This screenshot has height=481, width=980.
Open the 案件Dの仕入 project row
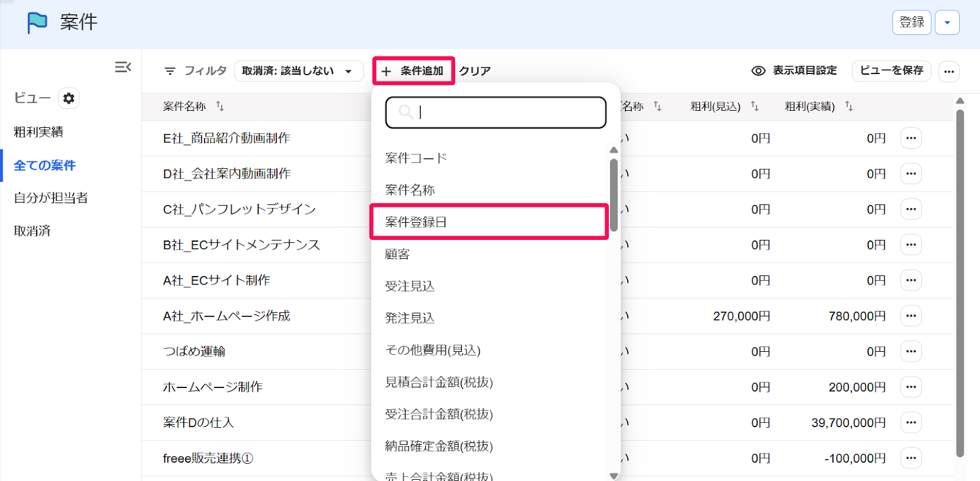[198, 422]
